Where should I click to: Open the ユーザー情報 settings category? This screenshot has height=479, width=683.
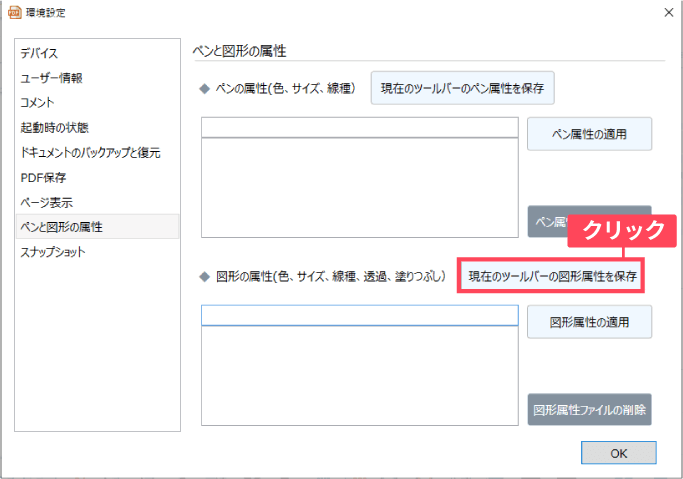pyautogui.click(x=51, y=77)
